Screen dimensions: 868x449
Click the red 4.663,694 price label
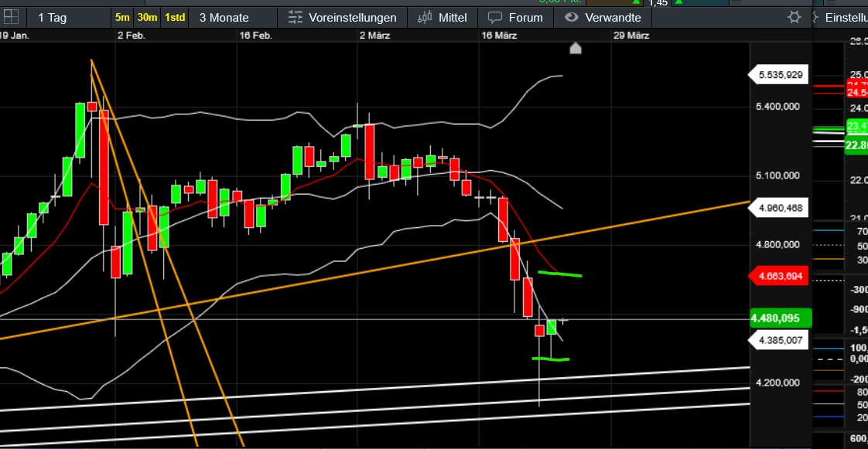point(780,276)
